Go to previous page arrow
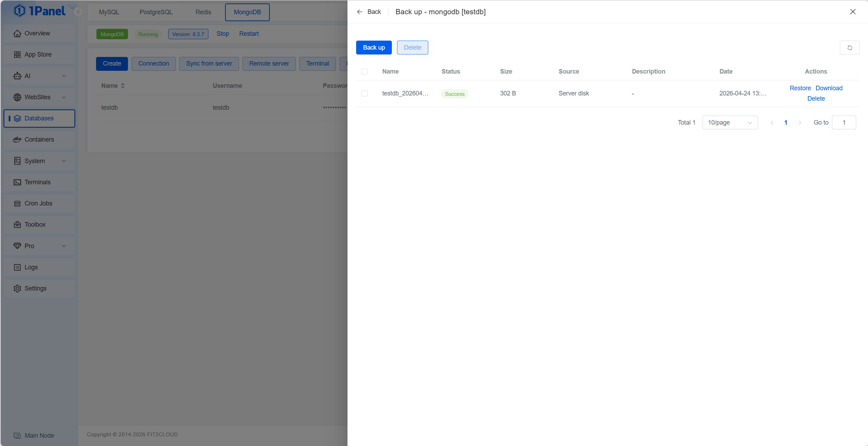Screen dimensions: 868x446 coord(772,123)
